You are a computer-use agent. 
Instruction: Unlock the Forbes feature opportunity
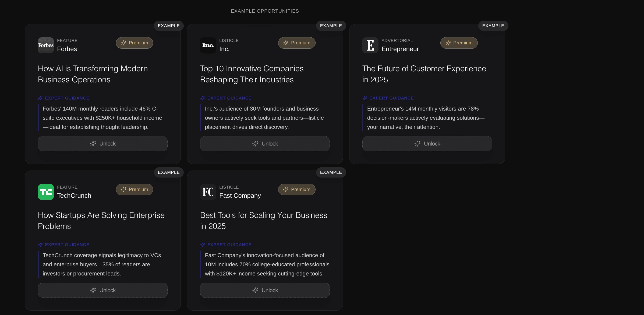click(x=102, y=144)
